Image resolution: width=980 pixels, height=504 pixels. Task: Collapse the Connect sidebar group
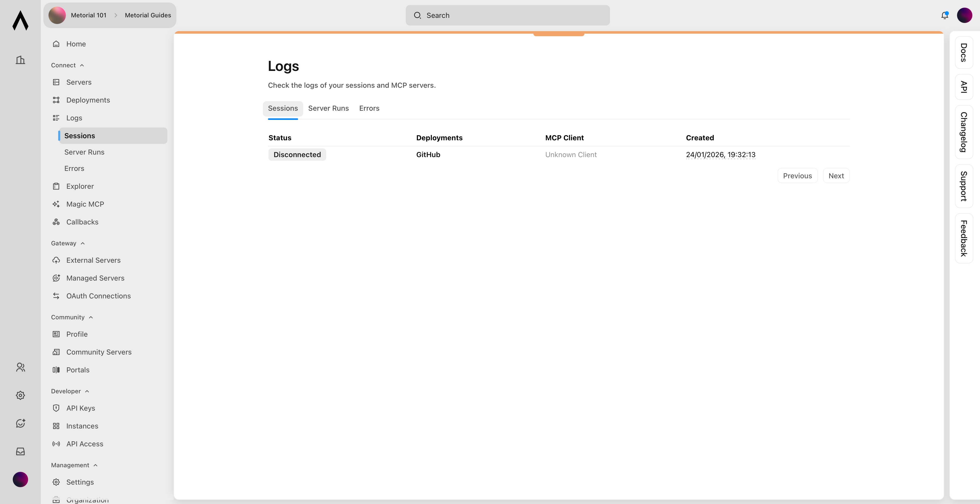[x=82, y=65]
